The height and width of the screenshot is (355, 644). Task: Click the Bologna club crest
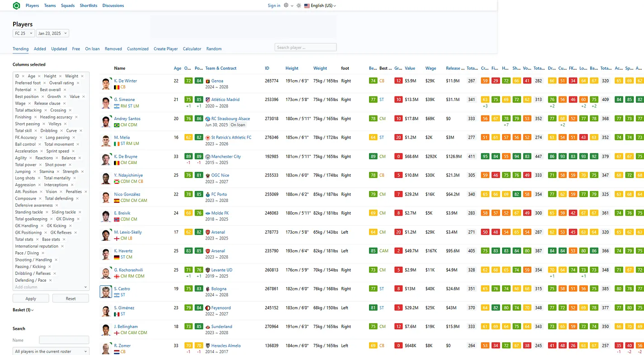[x=208, y=289]
